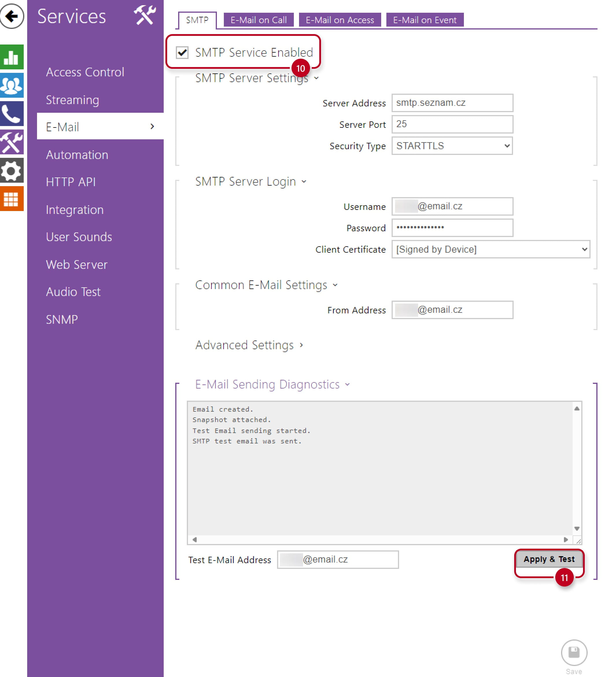Image resolution: width=616 pixels, height=677 pixels.
Task: Uncheck SMTP Service Enabled checkbox
Action: pos(182,52)
